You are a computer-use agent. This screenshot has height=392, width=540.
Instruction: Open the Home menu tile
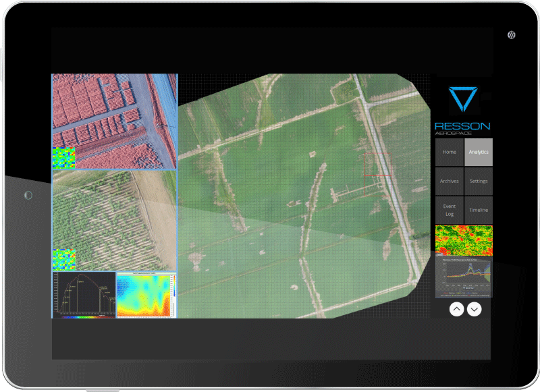tap(449, 152)
